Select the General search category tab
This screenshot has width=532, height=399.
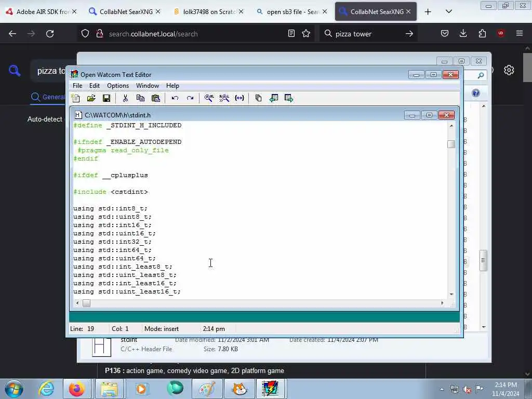coord(47,97)
